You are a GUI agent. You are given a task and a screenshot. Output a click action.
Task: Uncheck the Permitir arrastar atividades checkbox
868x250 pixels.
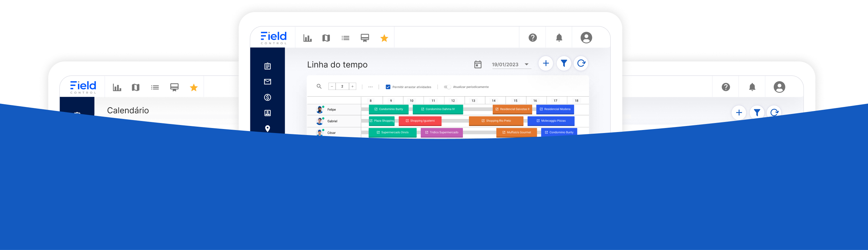pyautogui.click(x=388, y=87)
